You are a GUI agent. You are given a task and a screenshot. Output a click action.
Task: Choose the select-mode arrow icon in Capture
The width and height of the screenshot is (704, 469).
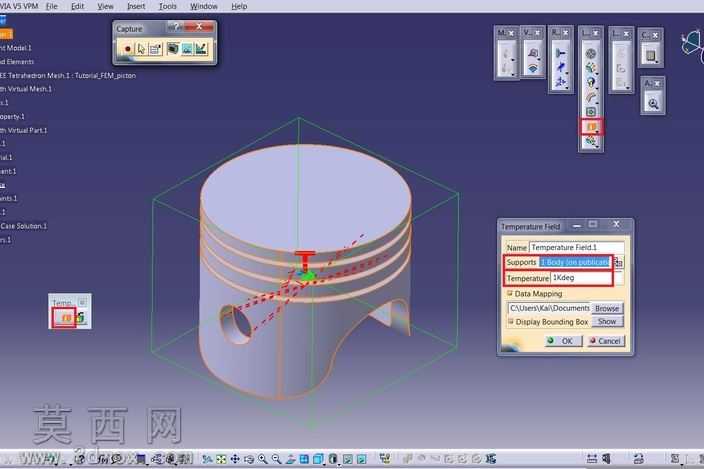tap(141, 48)
